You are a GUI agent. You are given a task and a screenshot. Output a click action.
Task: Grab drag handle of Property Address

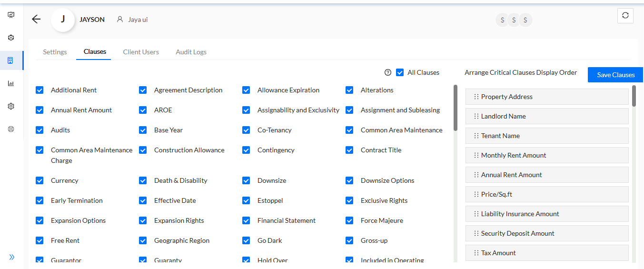pyautogui.click(x=476, y=97)
